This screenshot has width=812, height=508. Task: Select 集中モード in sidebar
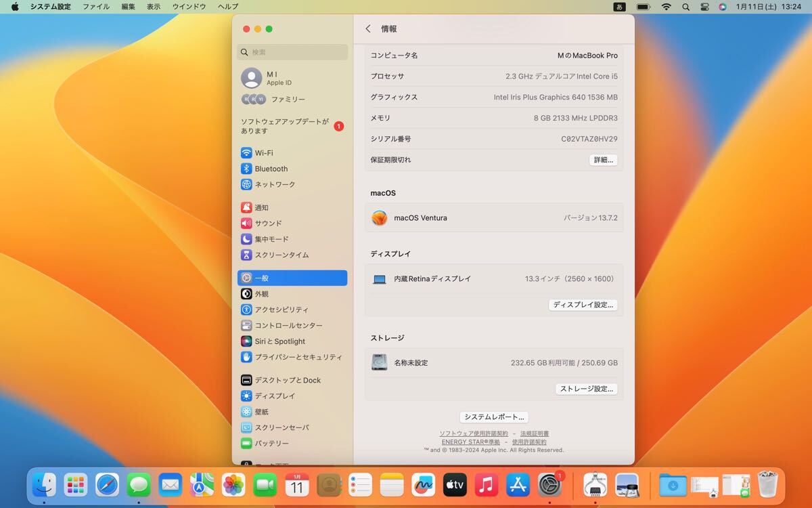click(292, 239)
